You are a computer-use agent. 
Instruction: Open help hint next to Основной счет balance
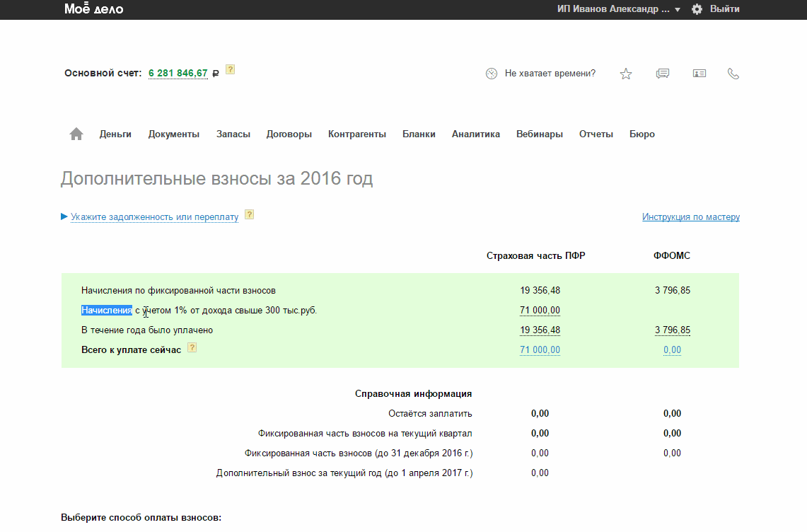[x=230, y=69]
